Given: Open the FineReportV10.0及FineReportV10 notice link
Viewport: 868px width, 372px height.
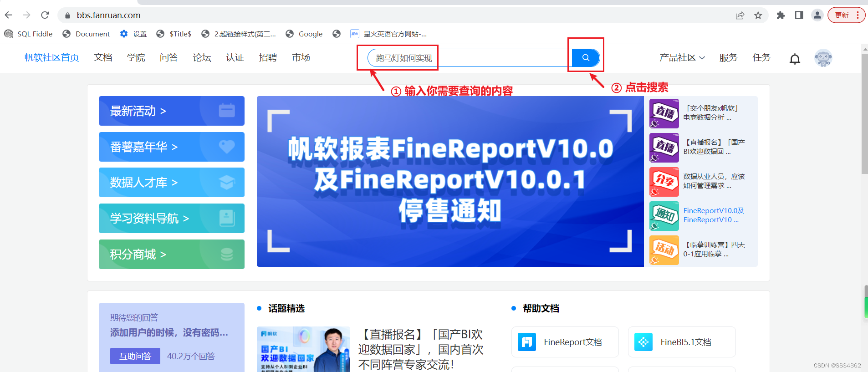Looking at the screenshot, I should click(714, 215).
